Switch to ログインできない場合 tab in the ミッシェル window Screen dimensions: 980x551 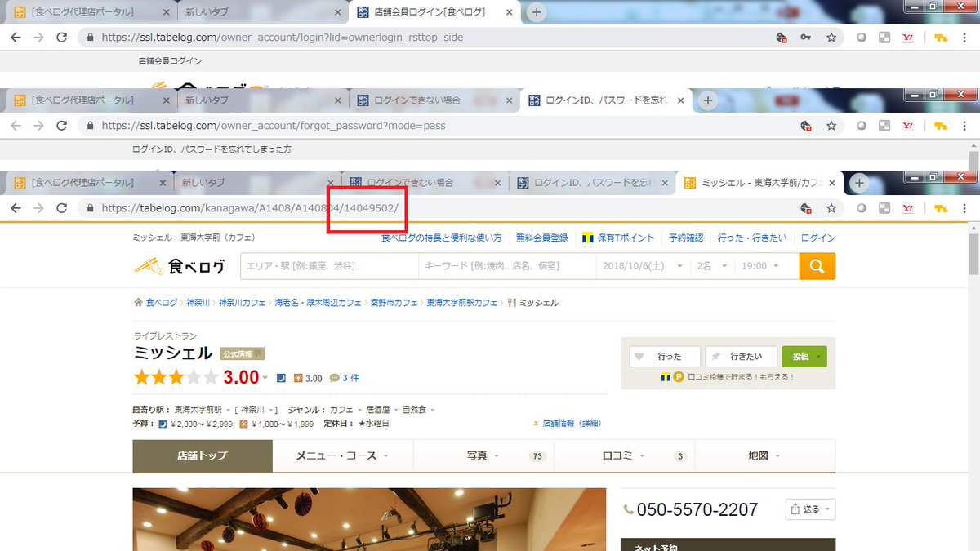click(x=411, y=183)
